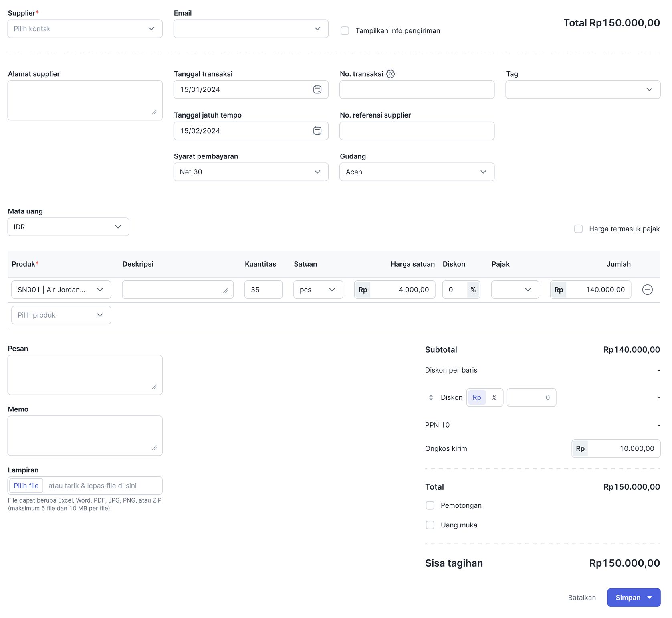Open the Gudang Aceh dropdown
Screen dimensions: 672x618
coord(417,172)
